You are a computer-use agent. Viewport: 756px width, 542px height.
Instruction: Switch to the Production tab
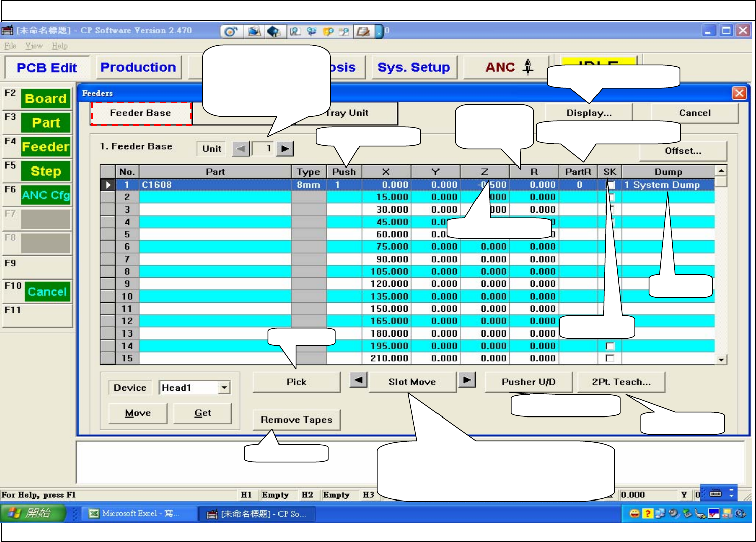tap(138, 67)
